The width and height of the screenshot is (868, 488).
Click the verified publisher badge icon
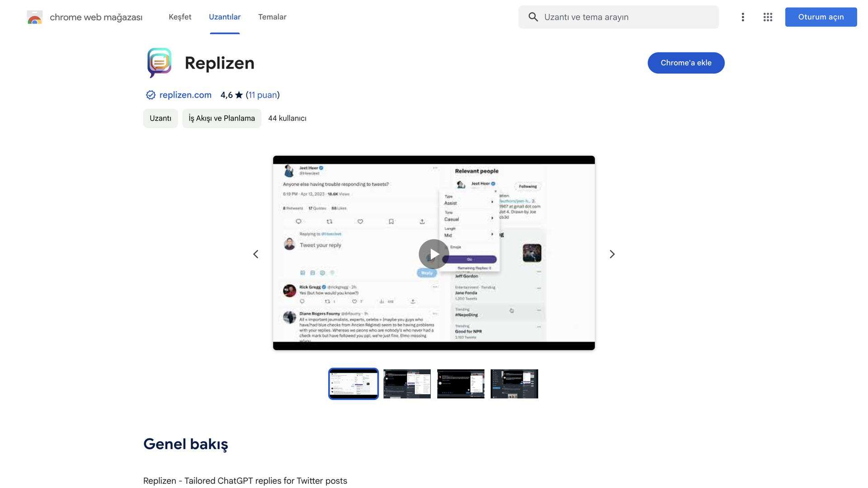tap(150, 95)
